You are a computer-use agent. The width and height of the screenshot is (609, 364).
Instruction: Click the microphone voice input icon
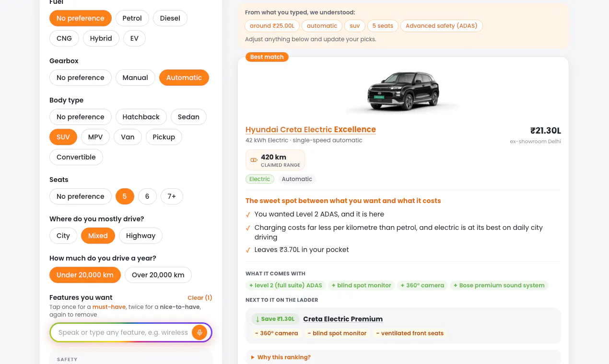[199, 332]
